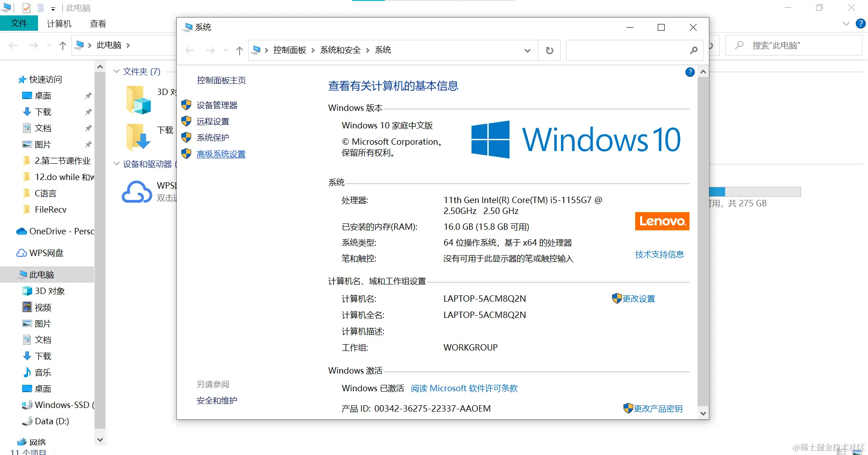Click the properties checkmark icon in quick access toolbar

(26, 8)
